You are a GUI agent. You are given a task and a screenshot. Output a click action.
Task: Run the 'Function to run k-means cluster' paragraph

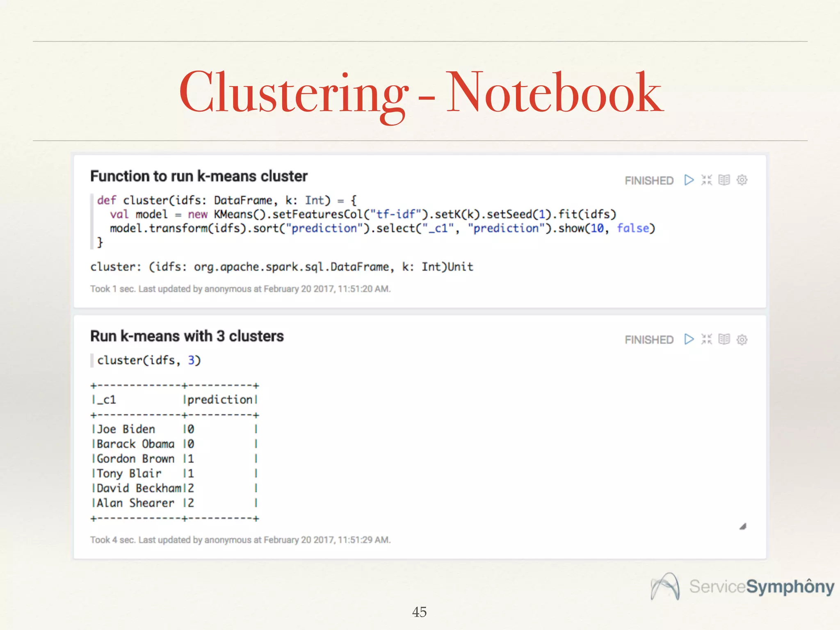[689, 180]
